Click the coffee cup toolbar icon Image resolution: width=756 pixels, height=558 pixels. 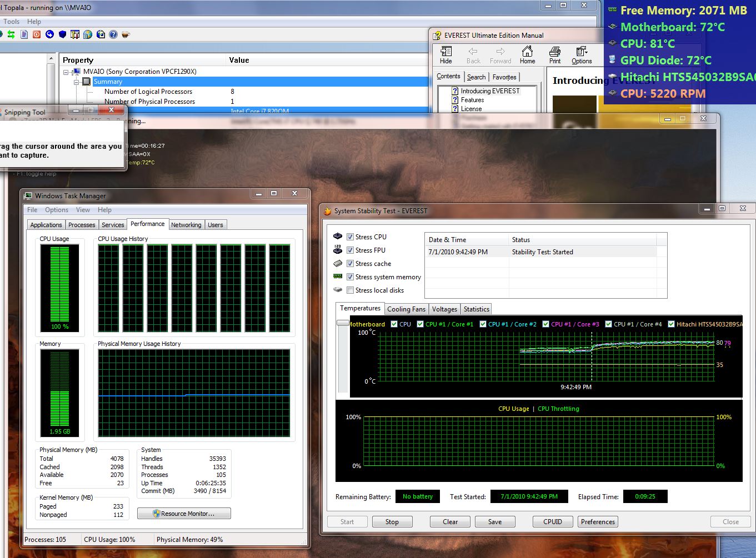pos(126,34)
